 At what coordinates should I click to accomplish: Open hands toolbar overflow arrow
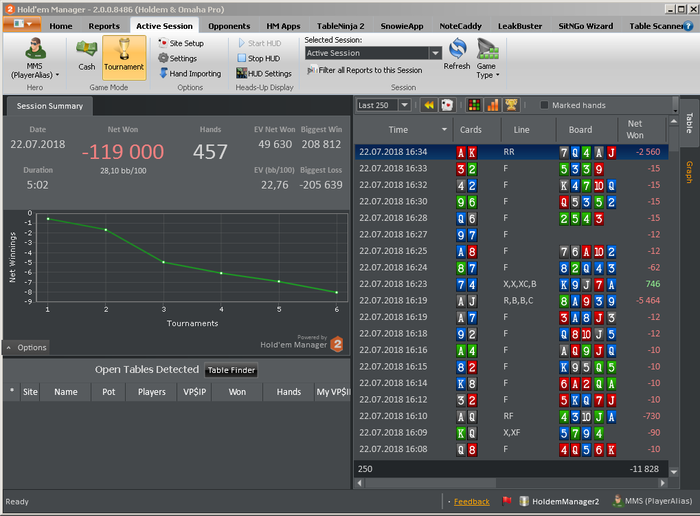coord(675,110)
